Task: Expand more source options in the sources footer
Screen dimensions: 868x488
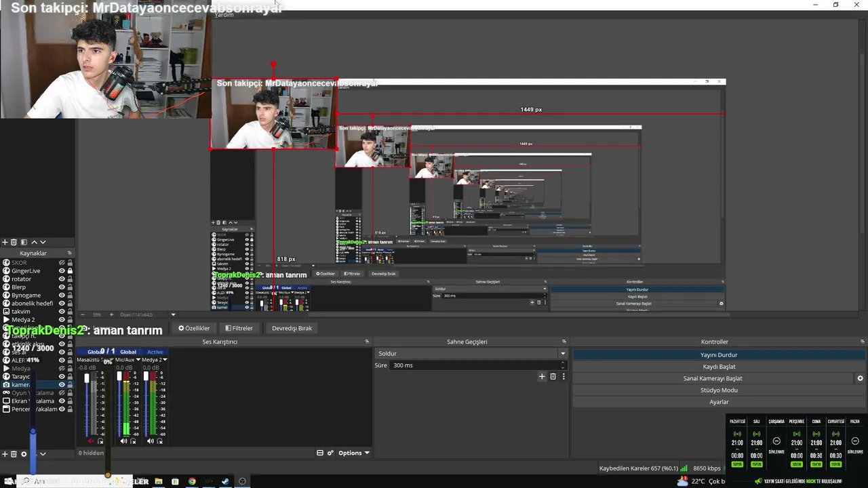Action: coord(43,454)
